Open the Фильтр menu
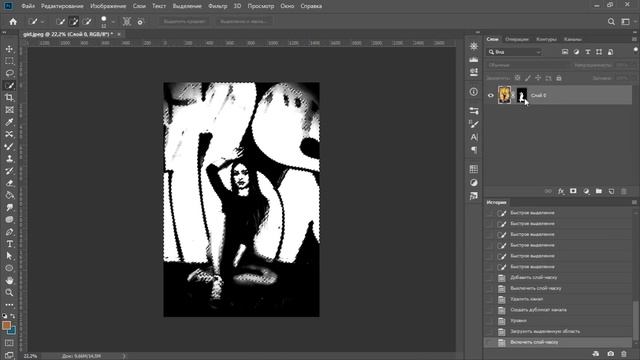This screenshot has height=360, width=640. tap(218, 6)
